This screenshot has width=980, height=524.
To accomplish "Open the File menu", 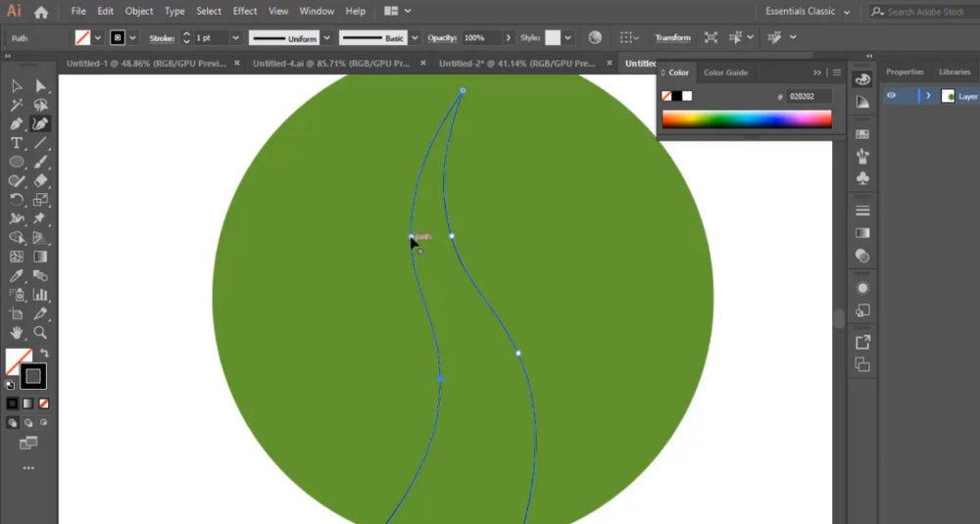I will 78,11.
